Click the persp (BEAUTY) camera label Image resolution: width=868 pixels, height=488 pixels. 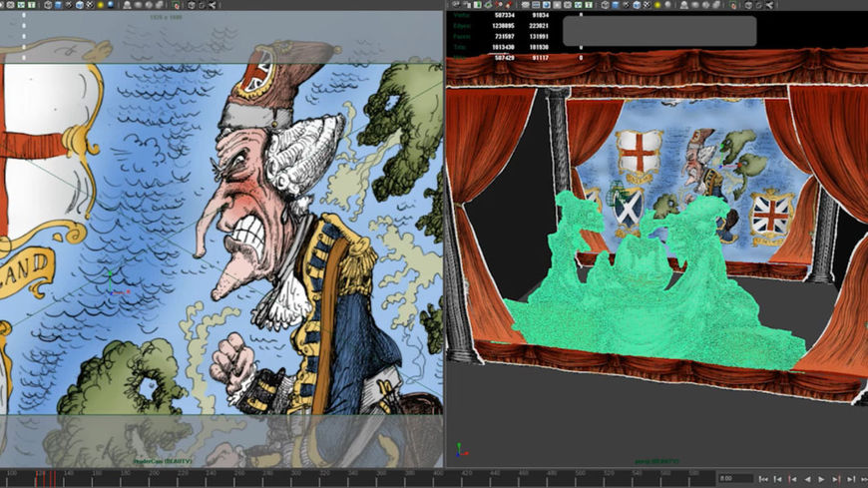tap(656, 461)
